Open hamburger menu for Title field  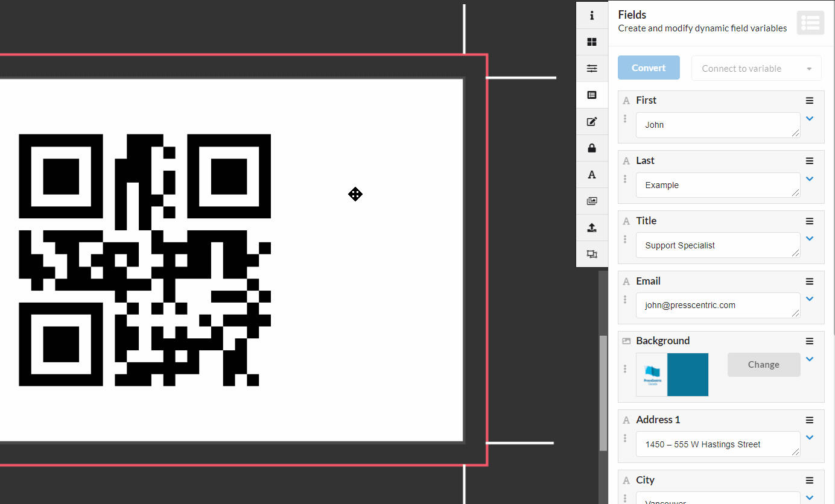810,221
